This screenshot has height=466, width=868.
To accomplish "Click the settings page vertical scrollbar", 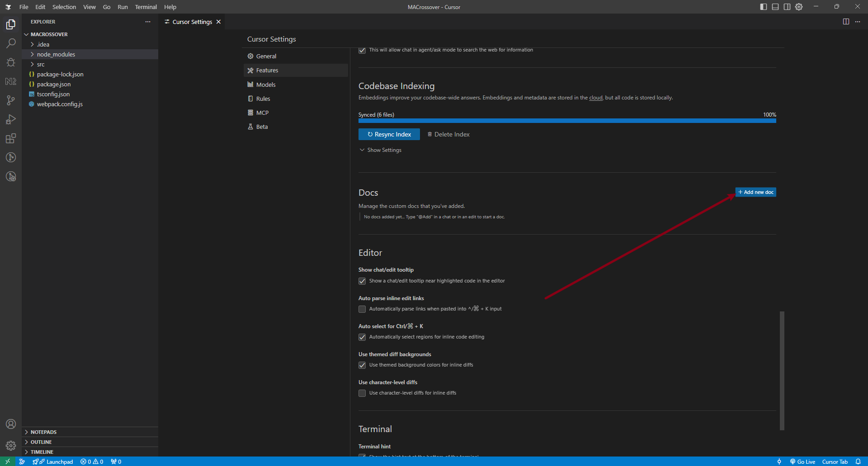I will pyautogui.click(x=782, y=371).
